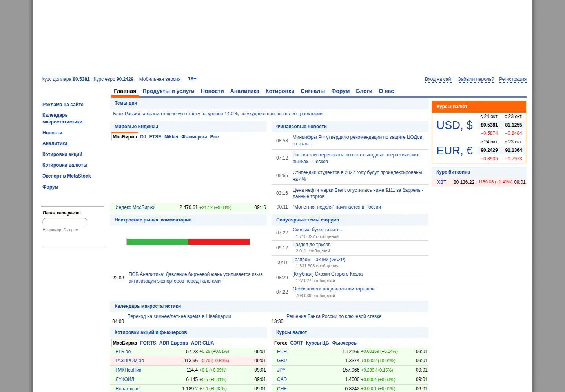Viewport: 565px width, 392px height.
Task: Open Котировки акций sidebar link
Action: [x=62, y=154]
